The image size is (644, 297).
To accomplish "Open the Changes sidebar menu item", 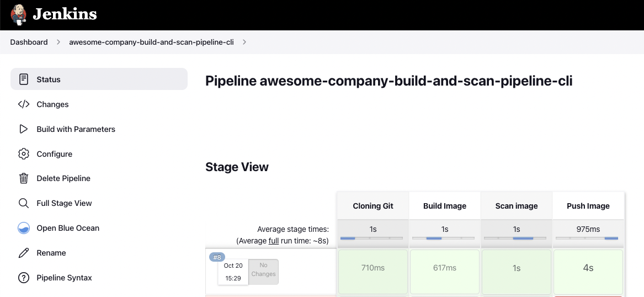I will pos(52,104).
